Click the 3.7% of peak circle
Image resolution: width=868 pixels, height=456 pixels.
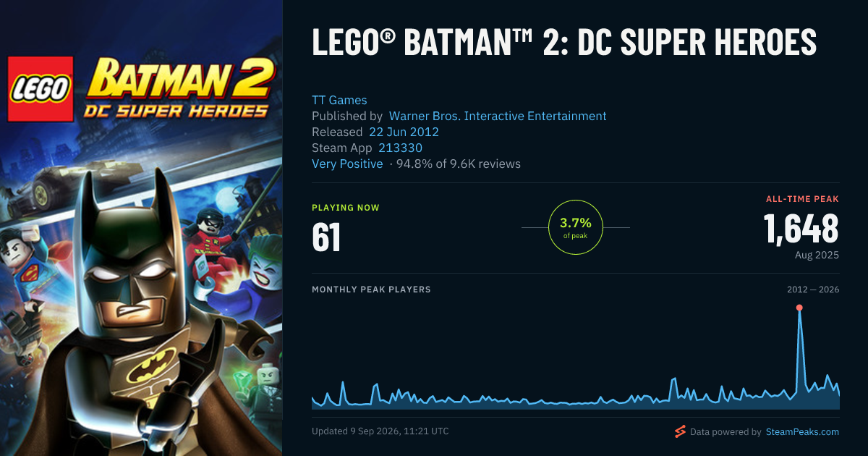(576, 227)
